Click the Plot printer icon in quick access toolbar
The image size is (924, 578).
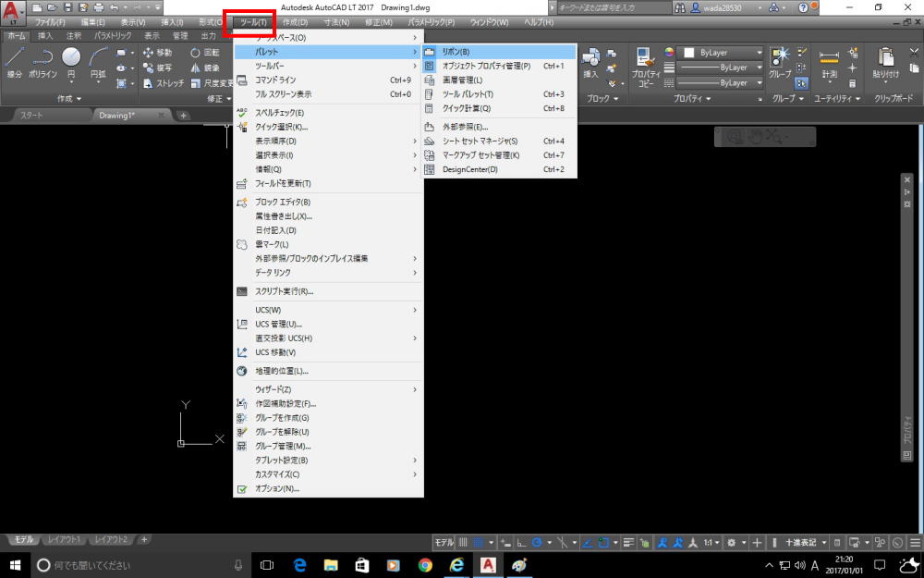99,7
